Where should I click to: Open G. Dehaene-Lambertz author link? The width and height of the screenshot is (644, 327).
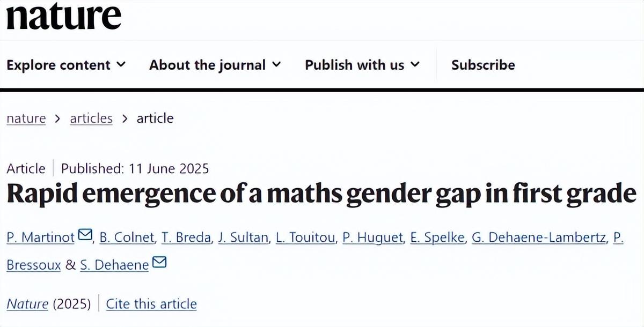point(538,237)
